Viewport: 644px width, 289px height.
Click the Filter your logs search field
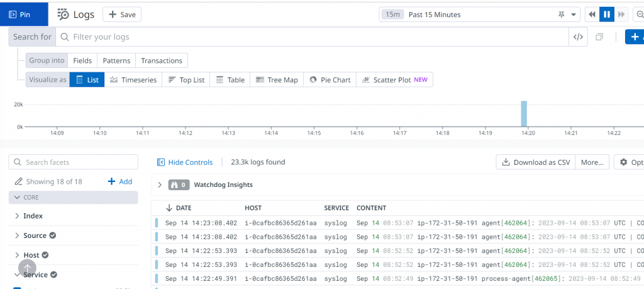314,37
